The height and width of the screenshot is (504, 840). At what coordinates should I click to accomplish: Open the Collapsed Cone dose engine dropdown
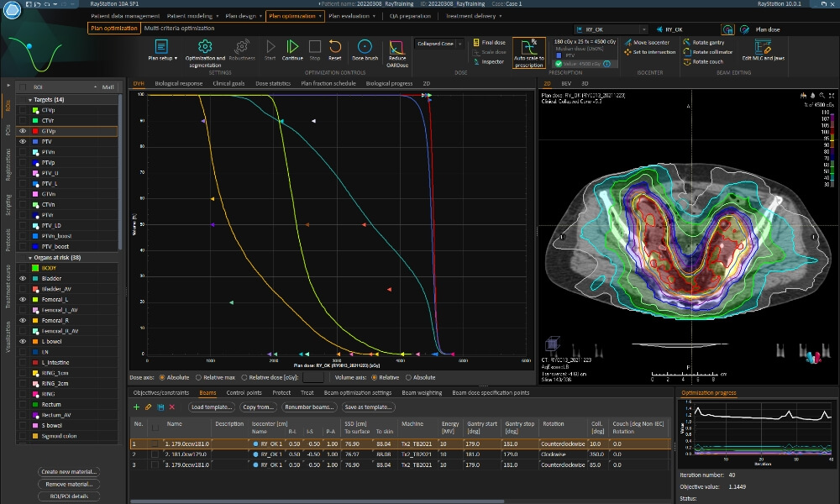[459, 44]
